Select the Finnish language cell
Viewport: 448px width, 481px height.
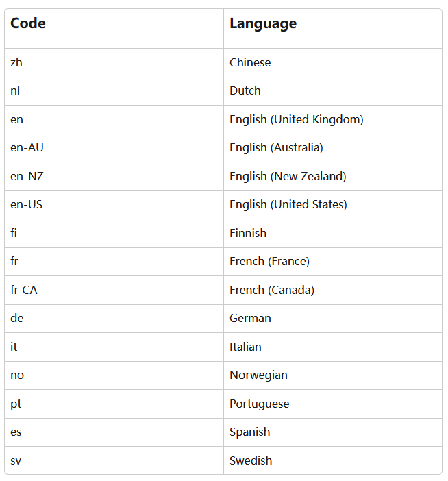click(x=248, y=233)
